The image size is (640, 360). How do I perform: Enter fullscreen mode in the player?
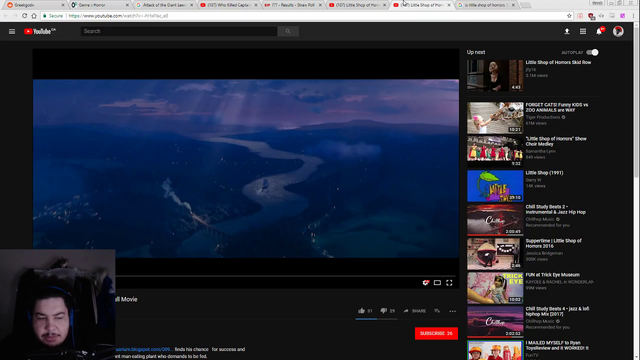(x=449, y=283)
